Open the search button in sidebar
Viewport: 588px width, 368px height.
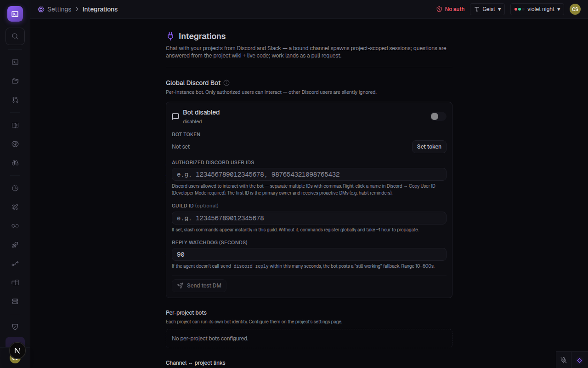(x=15, y=36)
